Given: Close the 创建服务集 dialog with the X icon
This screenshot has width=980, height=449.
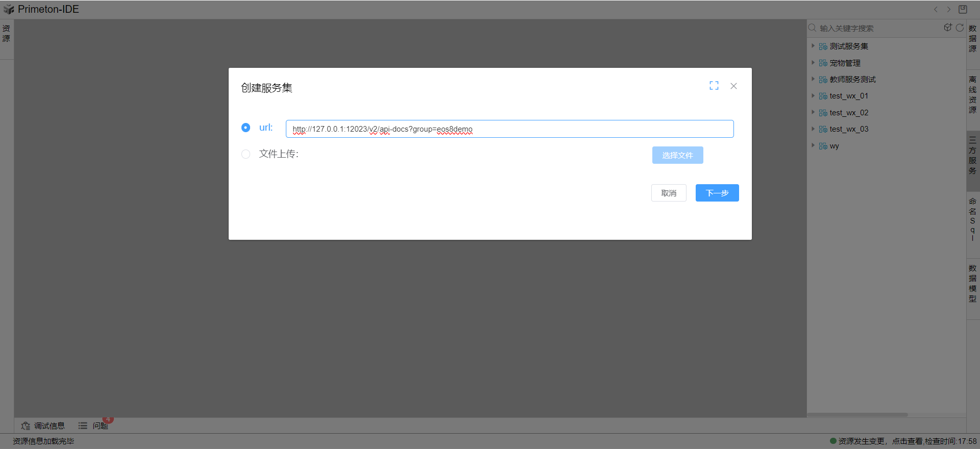Looking at the screenshot, I should tap(733, 86).
